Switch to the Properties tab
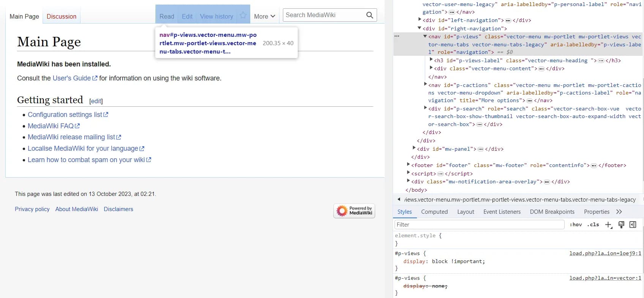The height and width of the screenshot is (298, 644). pos(597,212)
